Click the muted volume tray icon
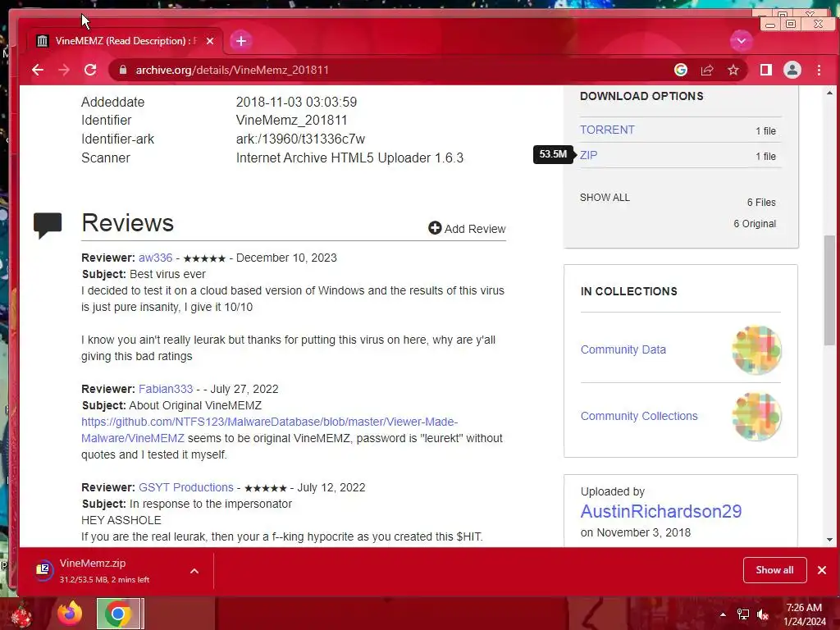This screenshot has width=840, height=630. point(764,614)
